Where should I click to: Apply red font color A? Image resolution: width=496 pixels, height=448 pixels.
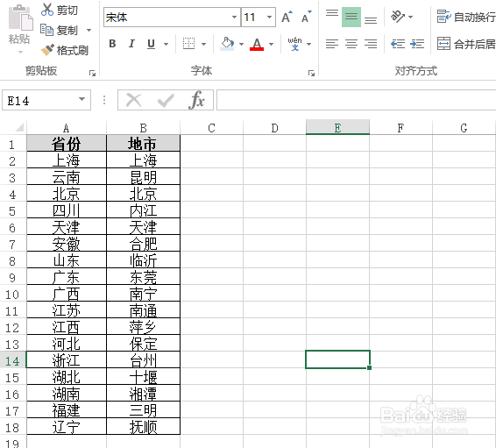coord(257,44)
